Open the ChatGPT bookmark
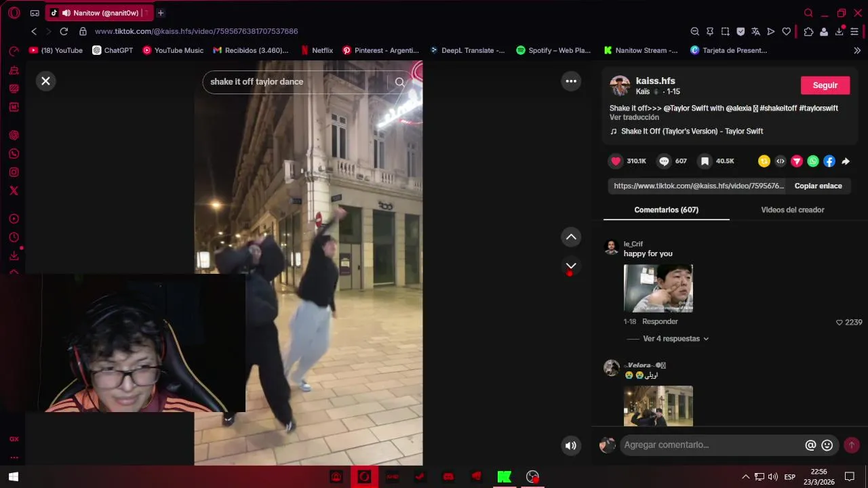The height and width of the screenshot is (488, 868). click(x=113, y=50)
